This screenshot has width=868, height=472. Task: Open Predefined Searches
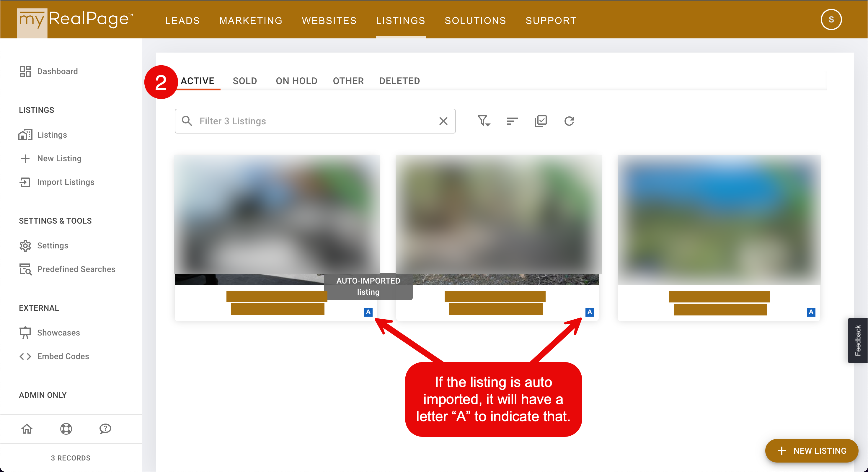(x=76, y=269)
